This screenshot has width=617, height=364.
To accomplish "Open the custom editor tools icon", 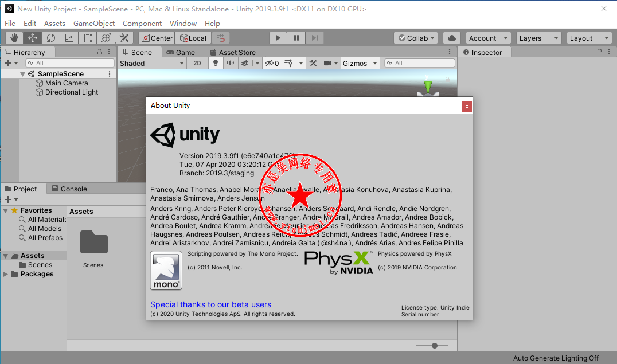I will pos(124,38).
